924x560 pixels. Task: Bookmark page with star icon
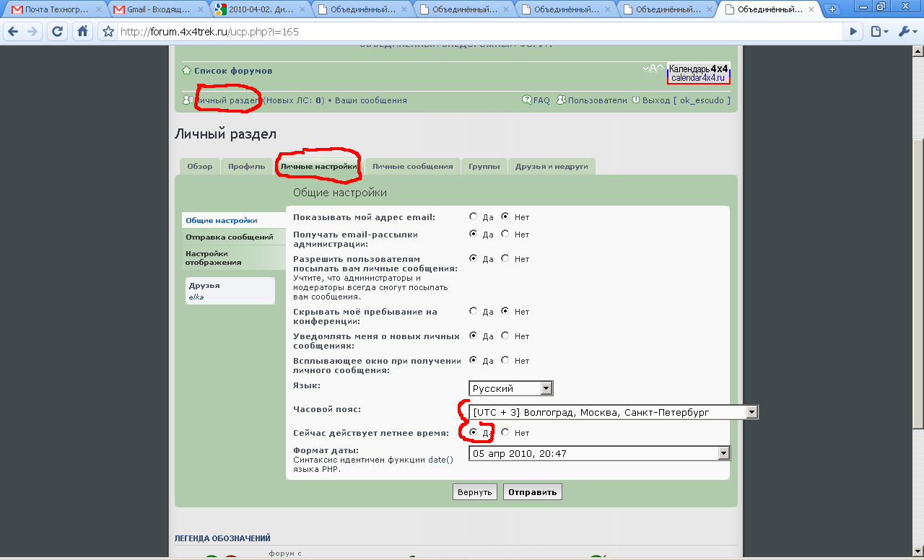tap(108, 32)
